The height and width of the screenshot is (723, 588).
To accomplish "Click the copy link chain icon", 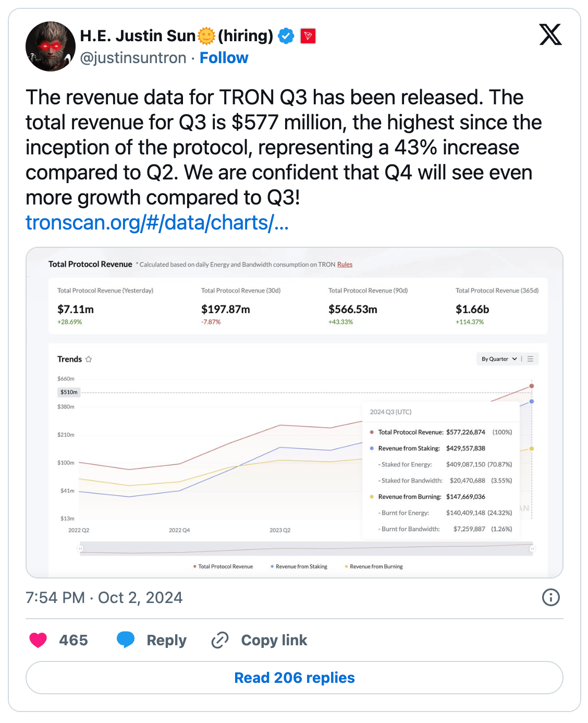I will [x=220, y=640].
